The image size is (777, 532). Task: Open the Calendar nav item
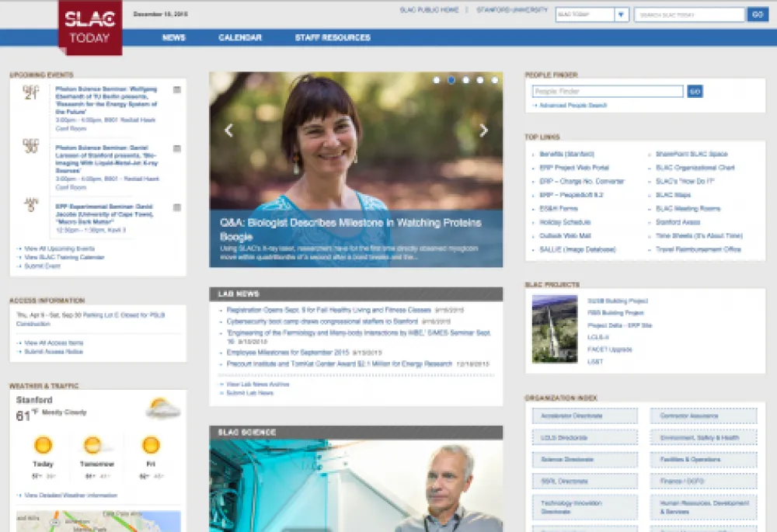240,37
